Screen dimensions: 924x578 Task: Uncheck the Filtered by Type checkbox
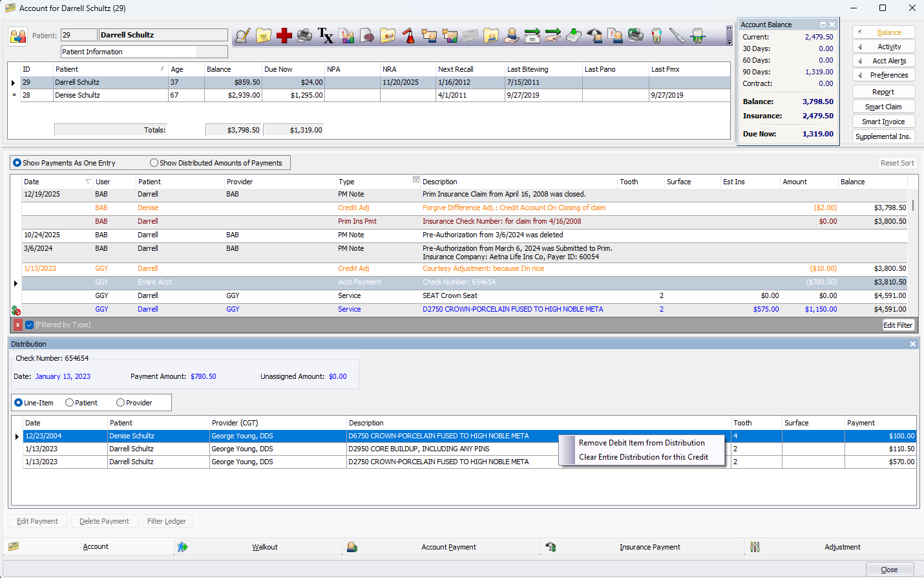coord(29,325)
